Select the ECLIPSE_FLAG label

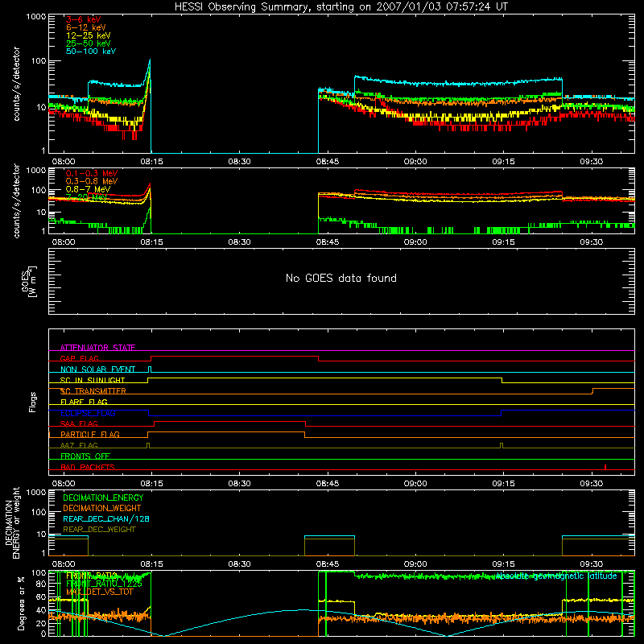[88, 413]
